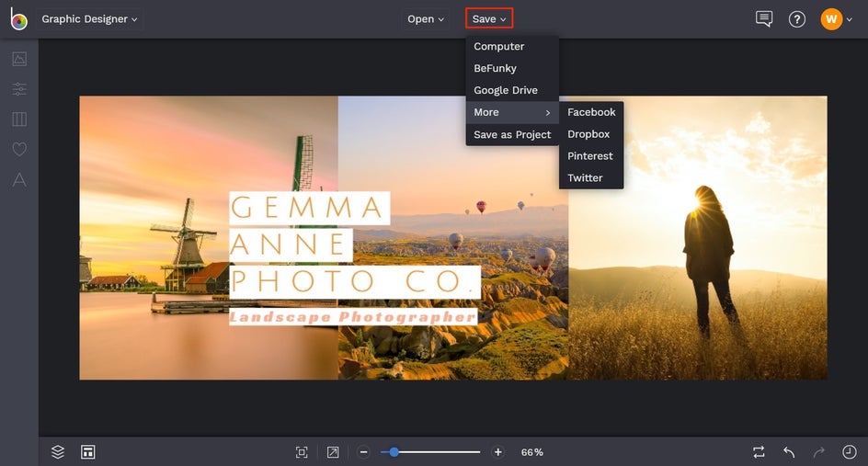Click the feedback chat bubble icon
The image size is (868, 466).
(x=763, y=19)
